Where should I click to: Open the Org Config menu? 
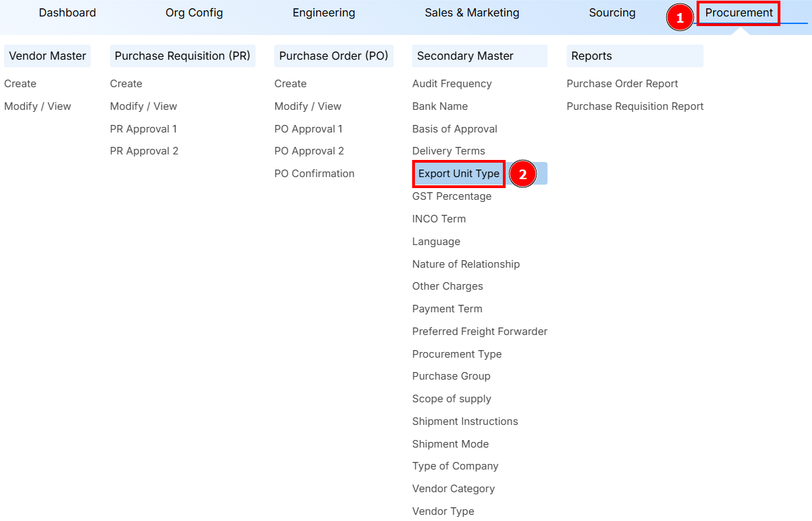[194, 12]
